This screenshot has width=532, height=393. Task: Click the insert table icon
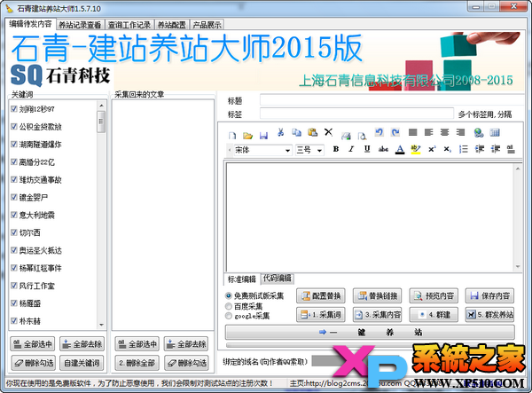pos(495,132)
